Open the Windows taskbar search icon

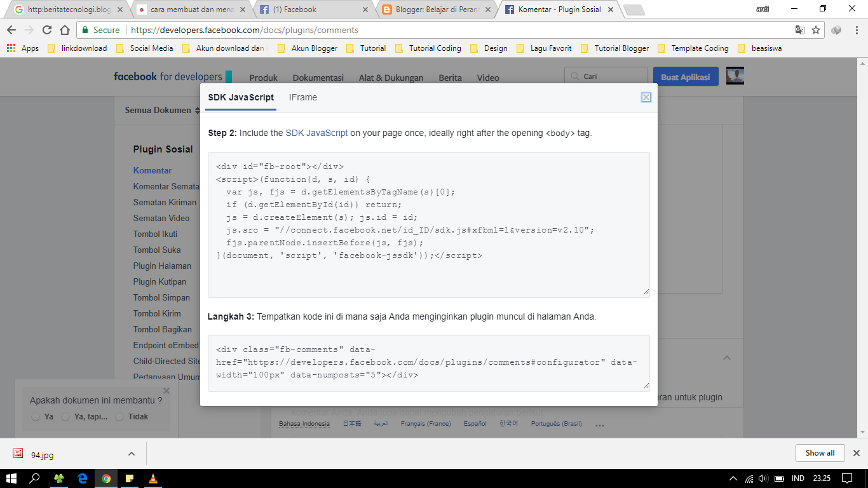(x=35, y=478)
